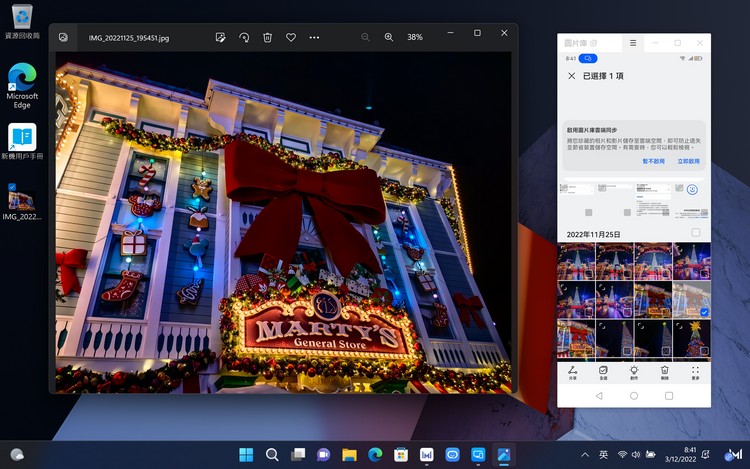Open Chat app on taskbar
Viewport: 750px width, 469px height.
coord(323,455)
